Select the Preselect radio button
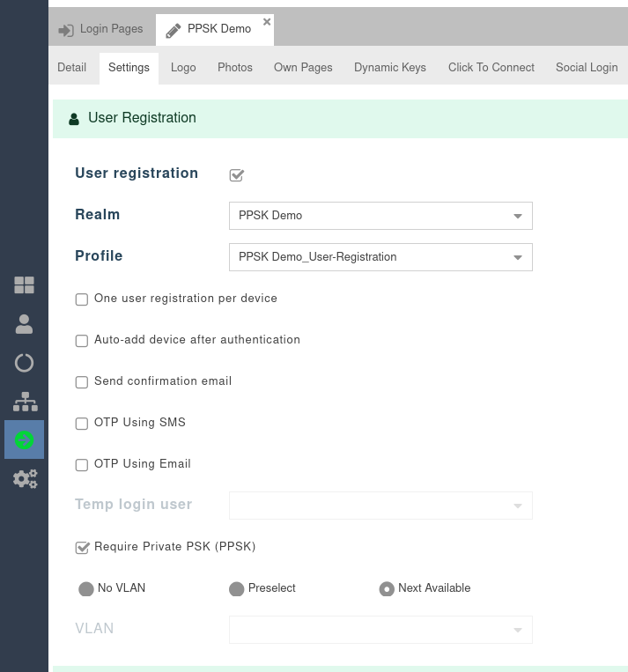The image size is (628, 672). 236,588
